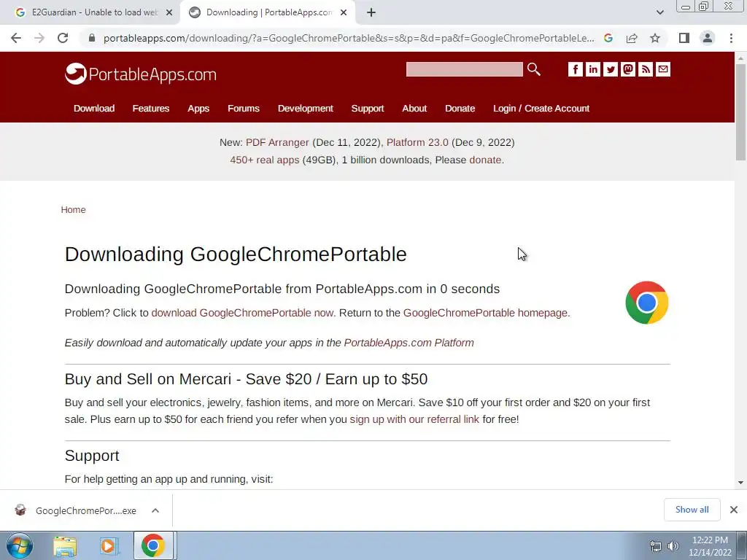
Task: Switch to the E2Guardian tab
Action: point(90,12)
